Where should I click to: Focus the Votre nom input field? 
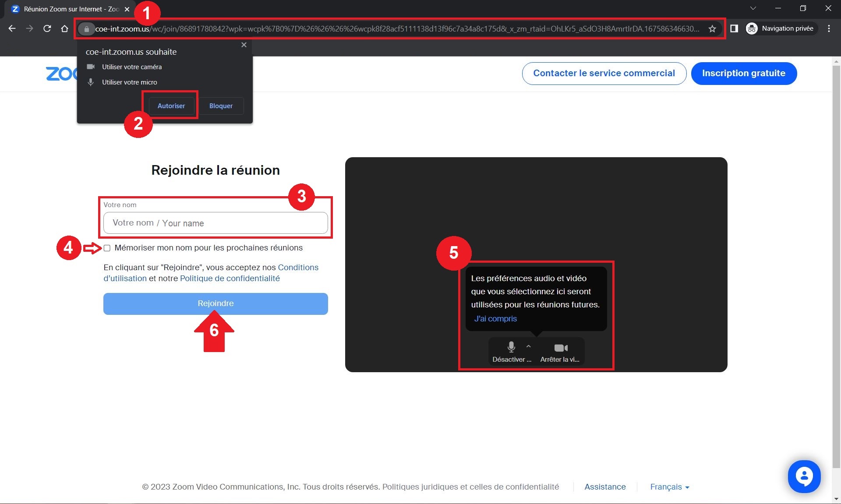pos(216,223)
